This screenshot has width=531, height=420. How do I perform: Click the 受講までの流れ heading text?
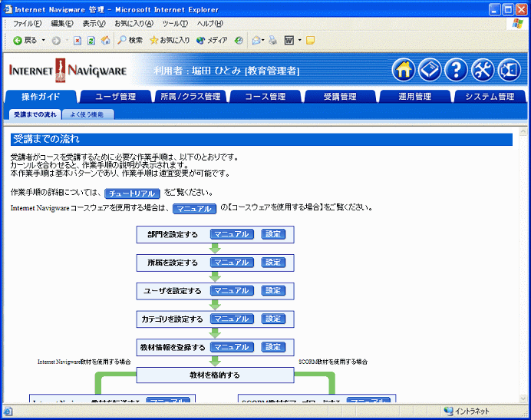coord(46,139)
